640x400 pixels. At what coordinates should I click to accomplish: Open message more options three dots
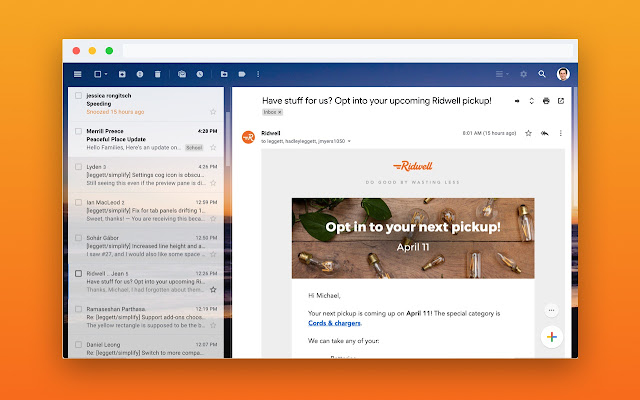click(x=560, y=133)
